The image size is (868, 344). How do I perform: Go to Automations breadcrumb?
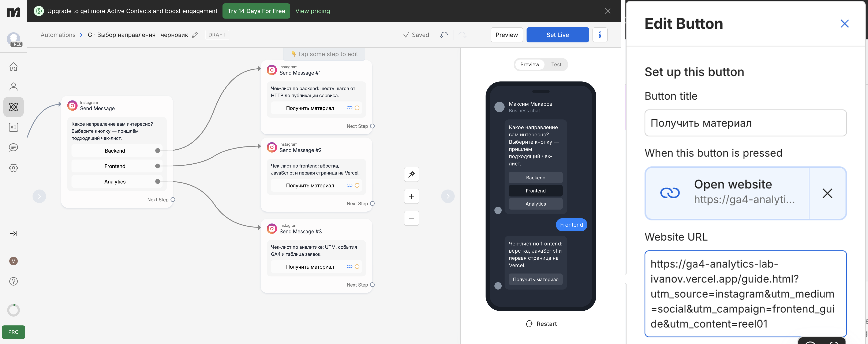pyautogui.click(x=58, y=35)
